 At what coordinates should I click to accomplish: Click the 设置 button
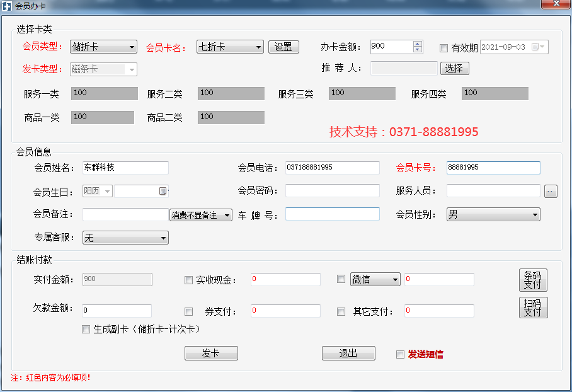pos(283,47)
